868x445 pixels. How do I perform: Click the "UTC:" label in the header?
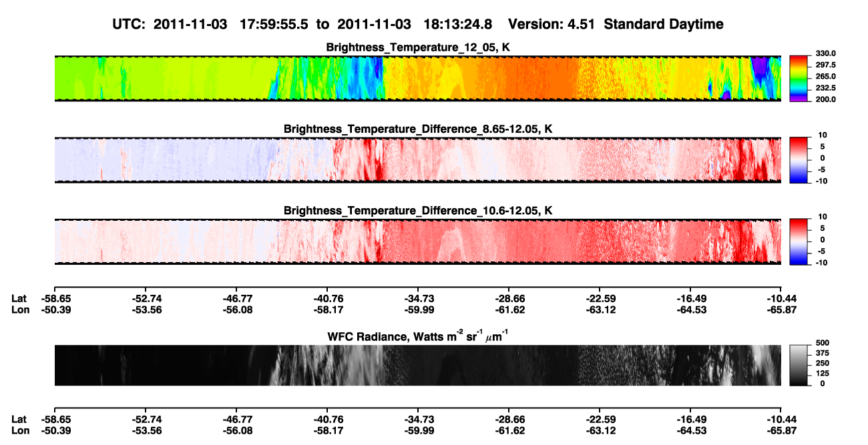point(130,24)
